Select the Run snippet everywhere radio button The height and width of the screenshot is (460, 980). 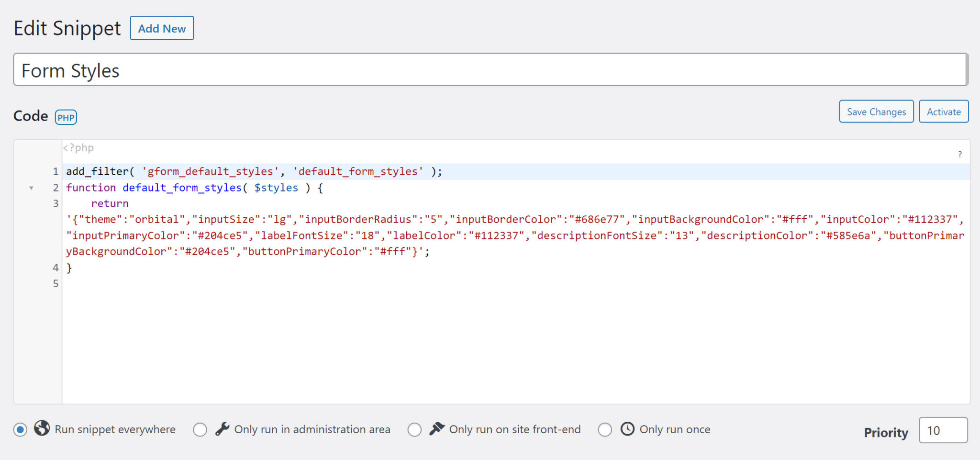pos(20,429)
